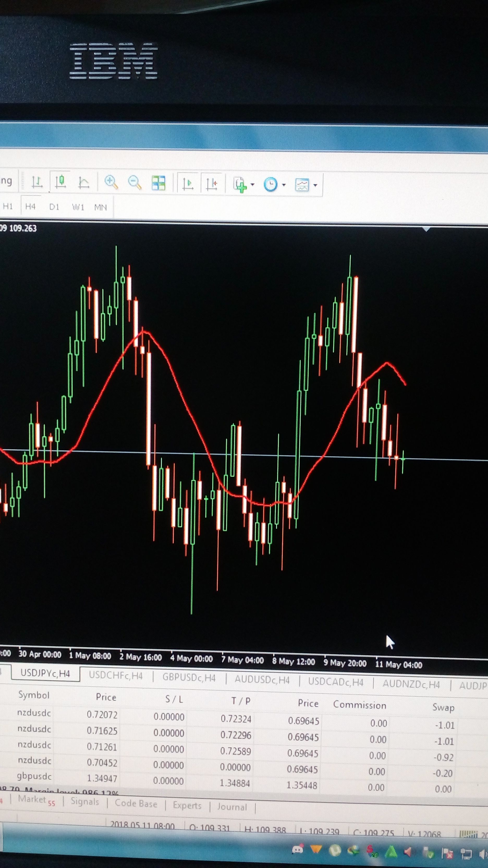The image size is (488, 868).
Task: Expand the indicators dropdown arrow
Action: pos(253,185)
